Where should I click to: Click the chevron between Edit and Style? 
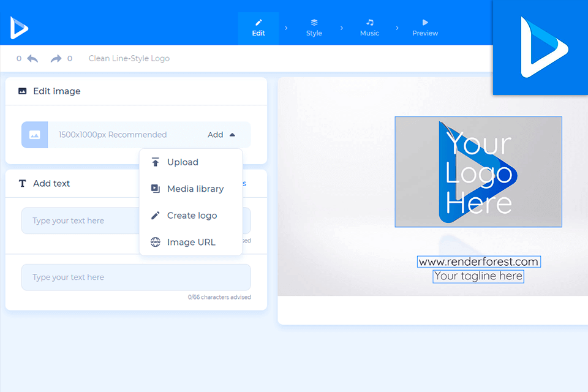(286, 28)
